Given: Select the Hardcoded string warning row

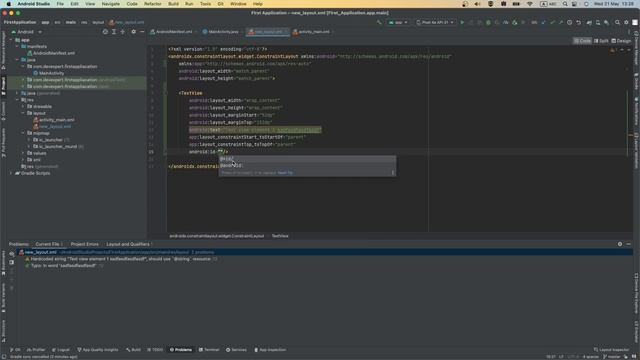Looking at the screenshot, I should (121, 259).
